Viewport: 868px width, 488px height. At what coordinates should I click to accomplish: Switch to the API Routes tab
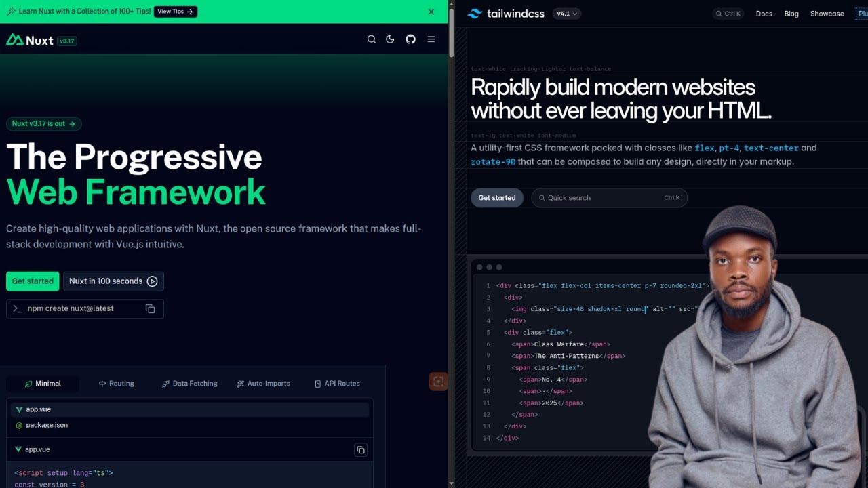[337, 384]
